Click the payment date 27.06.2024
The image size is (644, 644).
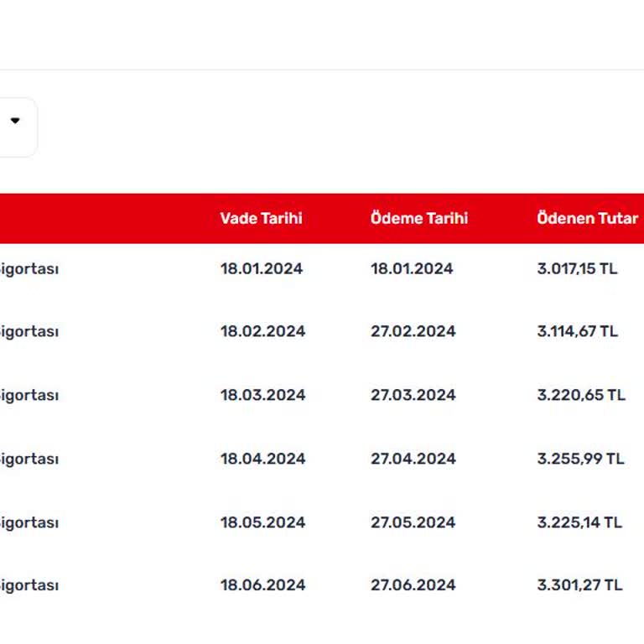coord(413,585)
